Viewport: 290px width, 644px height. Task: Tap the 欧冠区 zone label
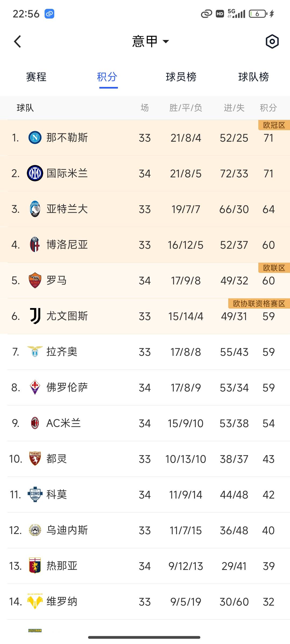tap(274, 125)
